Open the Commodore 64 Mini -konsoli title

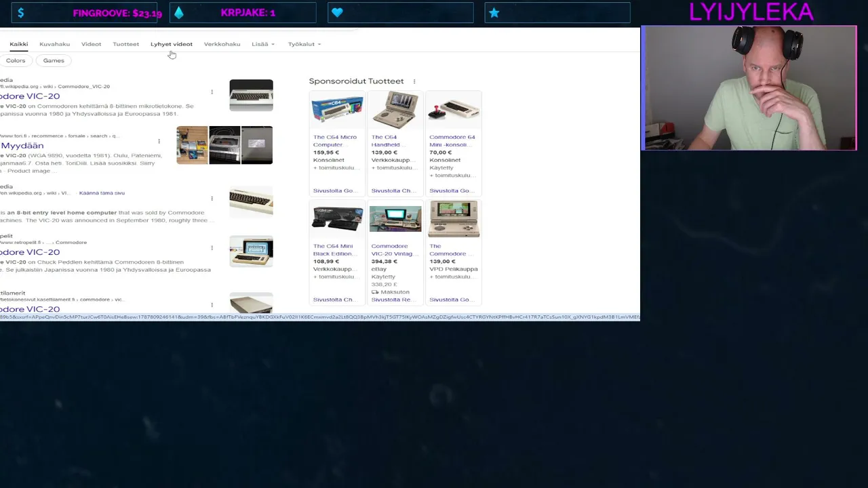pyautogui.click(x=452, y=141)
